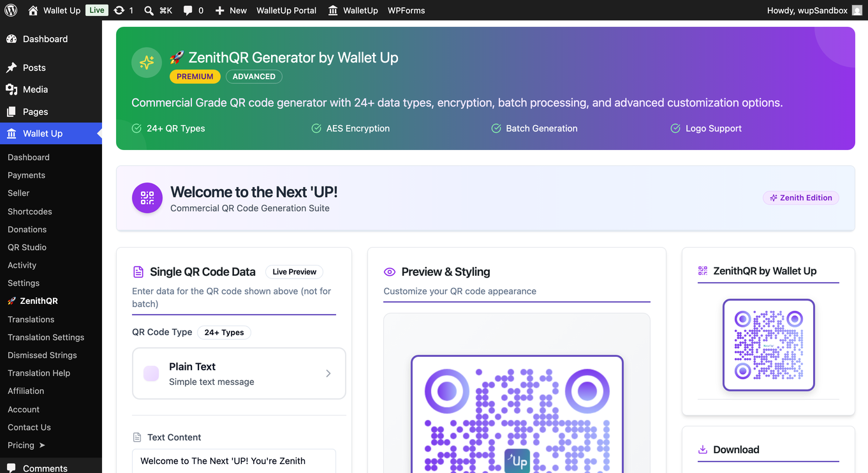Click the Live Preview badge

[295, 272]
